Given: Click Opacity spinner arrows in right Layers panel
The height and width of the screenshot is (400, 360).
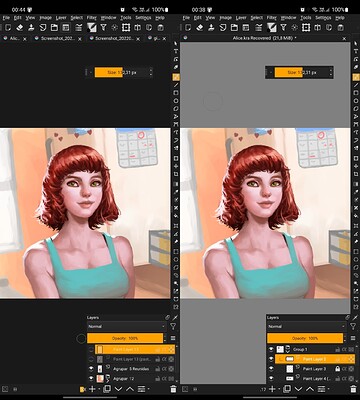Looking at the screenshot, I should pyautogui.click(x=345, y=338).
